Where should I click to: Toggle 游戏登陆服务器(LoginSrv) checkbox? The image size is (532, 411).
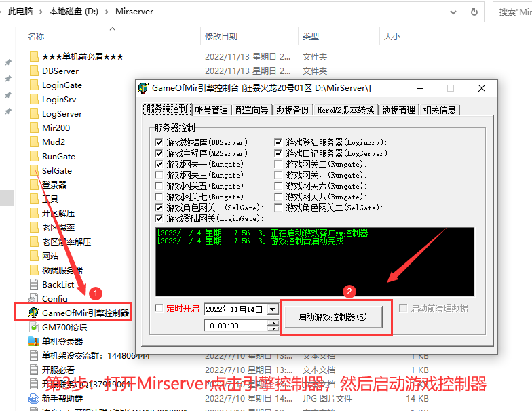coord(278,142)
